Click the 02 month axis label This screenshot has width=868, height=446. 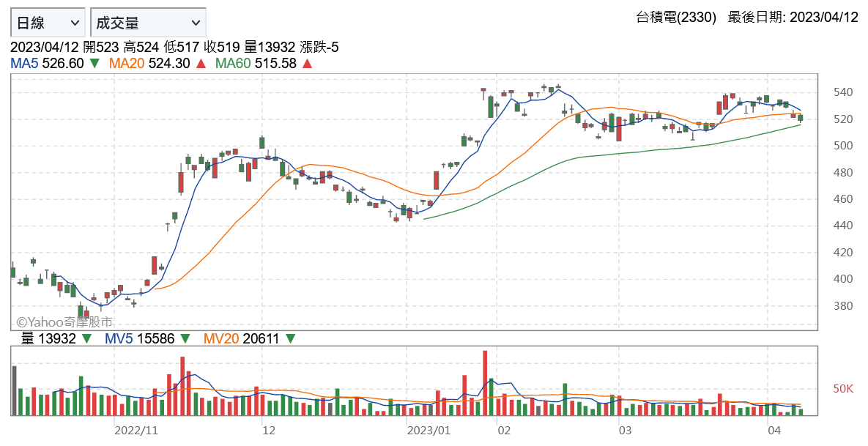pos(504,430)
